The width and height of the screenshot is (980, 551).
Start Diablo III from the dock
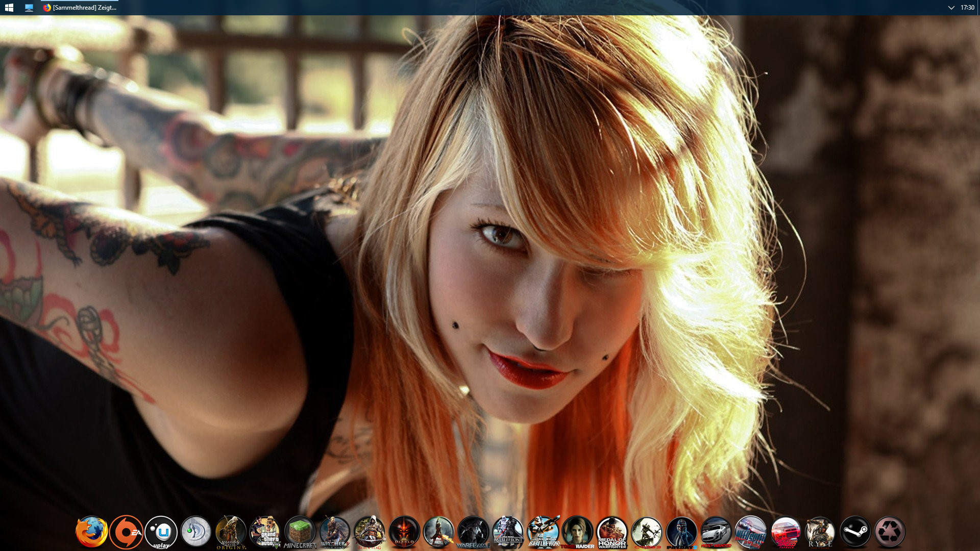(404, 532)
